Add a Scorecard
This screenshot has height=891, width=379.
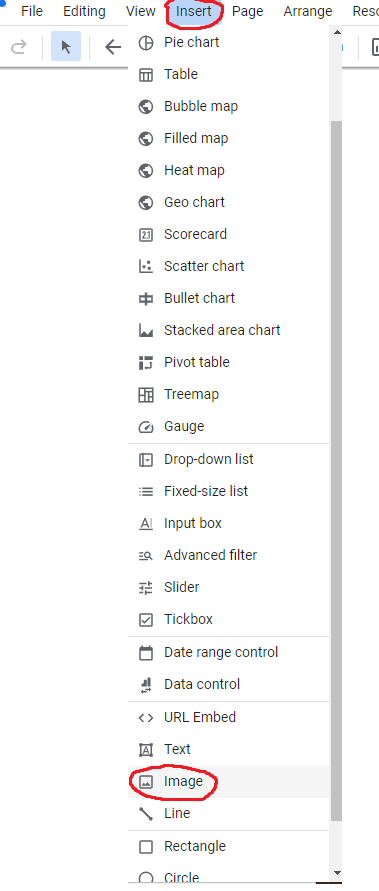point(228,234)
